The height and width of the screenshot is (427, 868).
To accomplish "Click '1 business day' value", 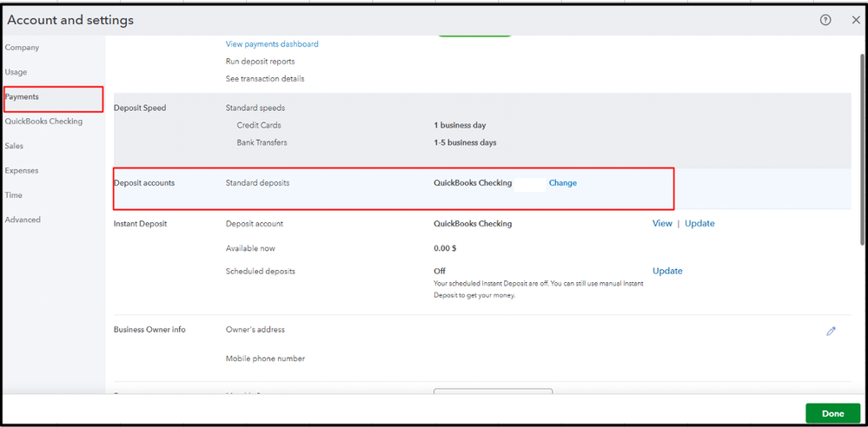I will pos(460,125).
